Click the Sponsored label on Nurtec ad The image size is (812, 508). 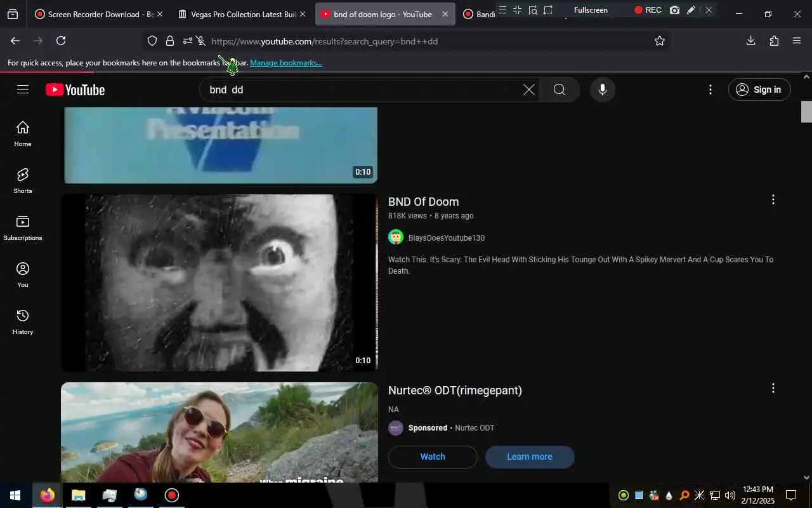coord(428,428)
